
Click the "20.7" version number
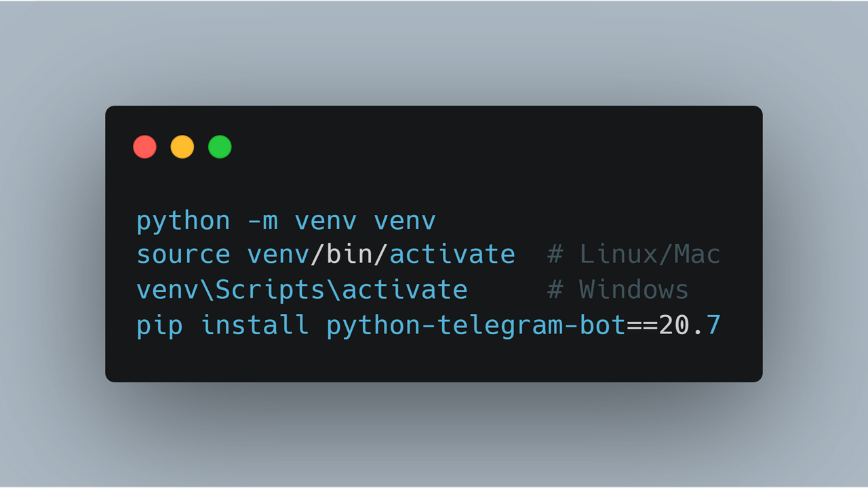pyautogui.click(x=689, y=325)
